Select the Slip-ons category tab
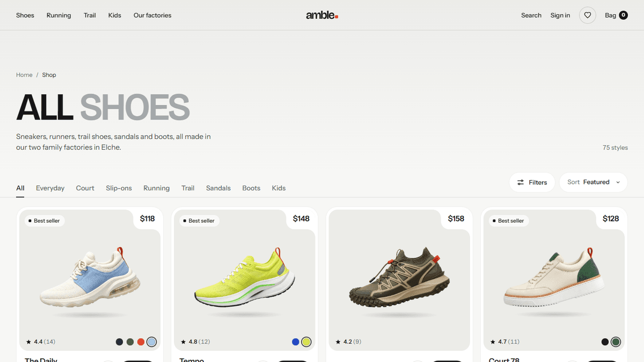 [x=119, y=188]
